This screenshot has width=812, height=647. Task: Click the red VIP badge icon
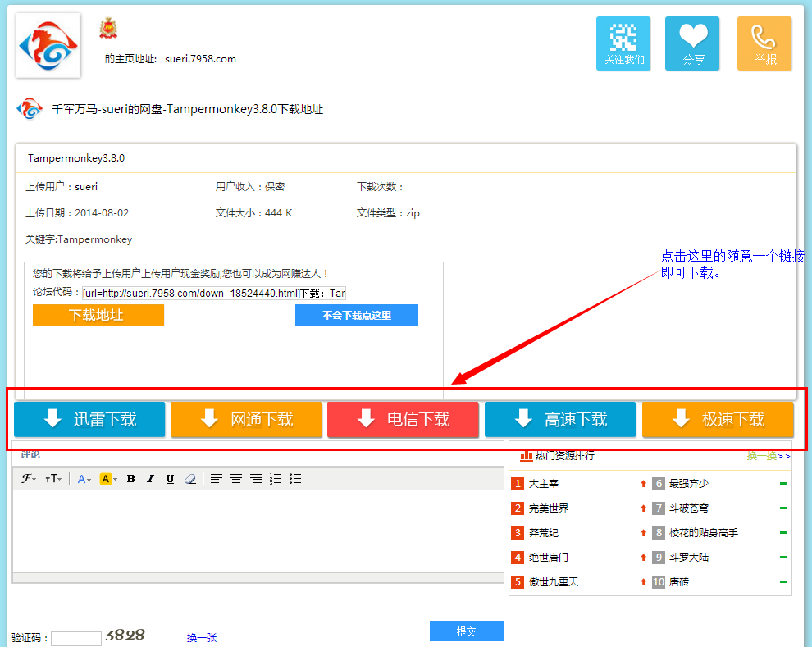(x=108, y=29)
